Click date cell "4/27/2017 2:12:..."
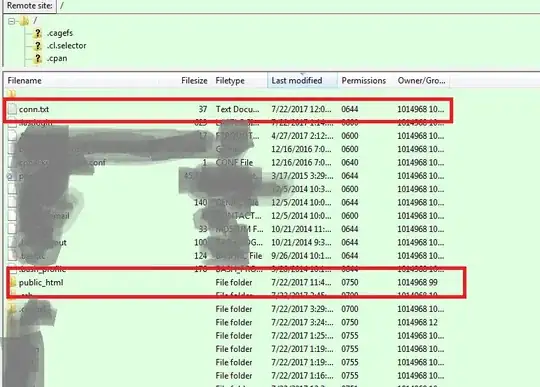Viewport: 540px width, 387px height. (x=302, y=136)
